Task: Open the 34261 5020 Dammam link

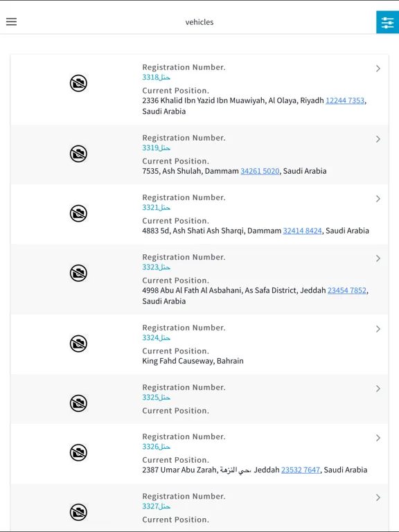Action: (x=260, y=171)
